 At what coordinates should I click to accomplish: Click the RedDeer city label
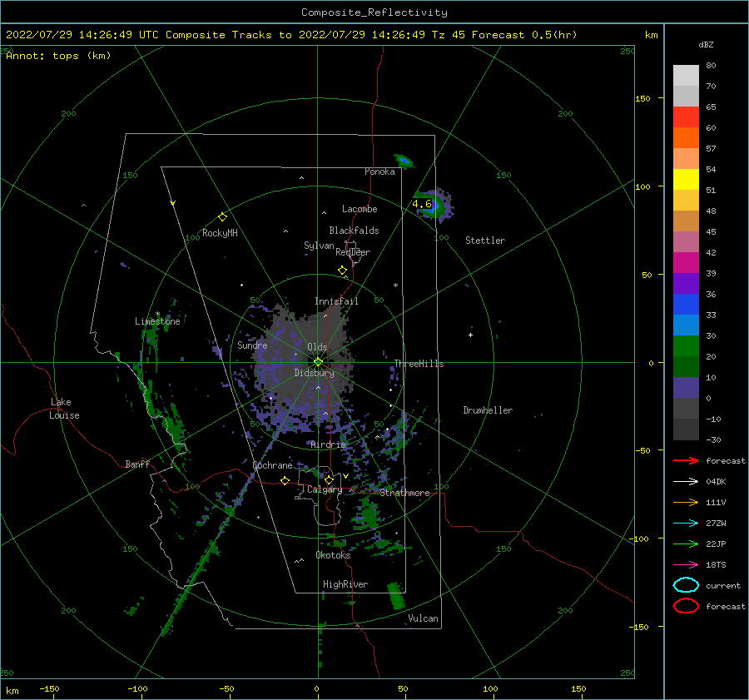point(353,252)
